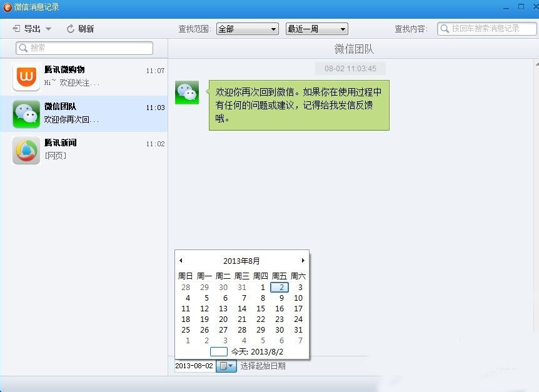Maximize the 微信消息记录 window
Image resolution: width=539 pixels, height=392 pixels.
coord(521,7)
